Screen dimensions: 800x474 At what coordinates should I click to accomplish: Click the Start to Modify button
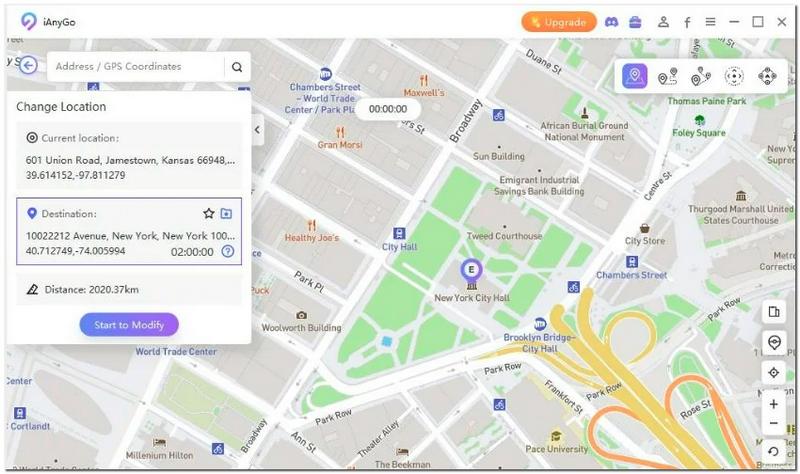pos(129,325)
